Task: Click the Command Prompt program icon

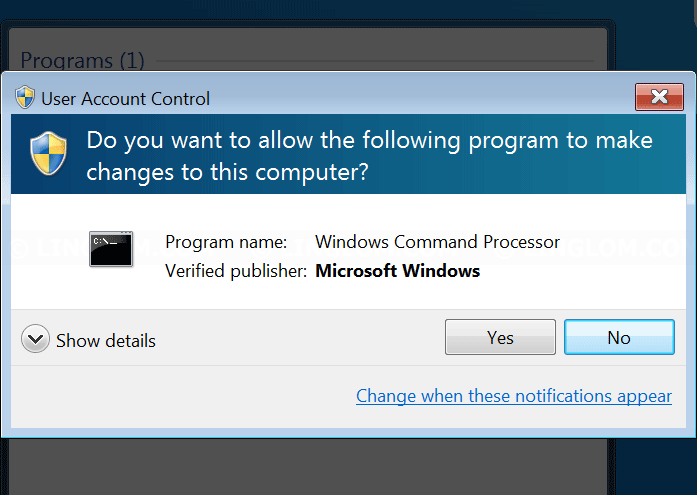Action: pos(110,249)
